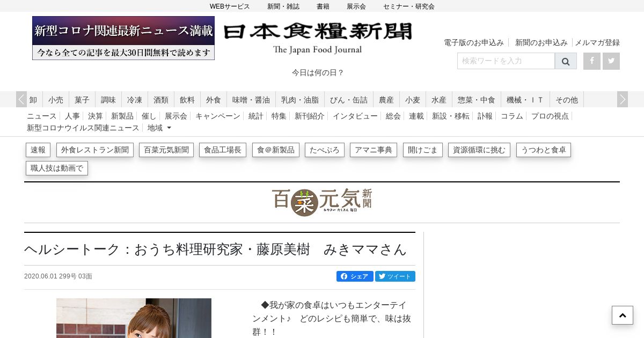Open 展示会 in top bar

[356, 6]
